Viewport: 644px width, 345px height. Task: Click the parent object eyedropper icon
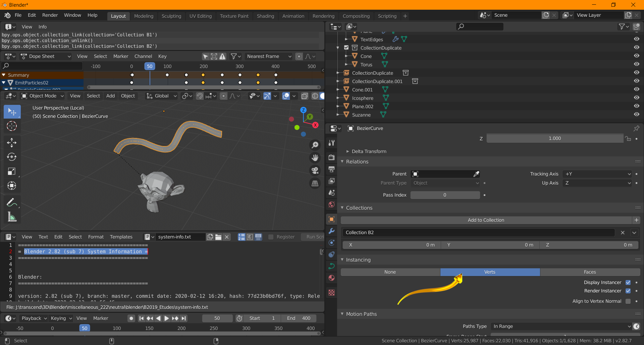(476, 174)
